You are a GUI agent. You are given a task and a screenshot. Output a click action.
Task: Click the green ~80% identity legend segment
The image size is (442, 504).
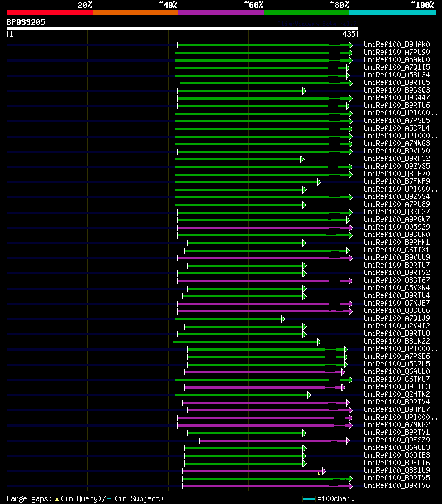click(307, 12)
